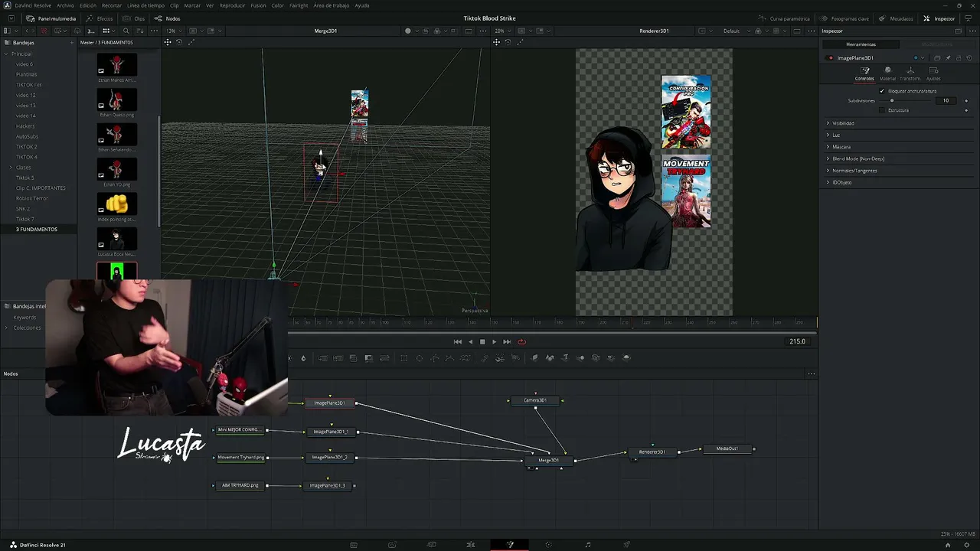Open the Reproducir menu
Image resolution: width=980 pixels, height=551 pixels.
[x=232, y=5]
